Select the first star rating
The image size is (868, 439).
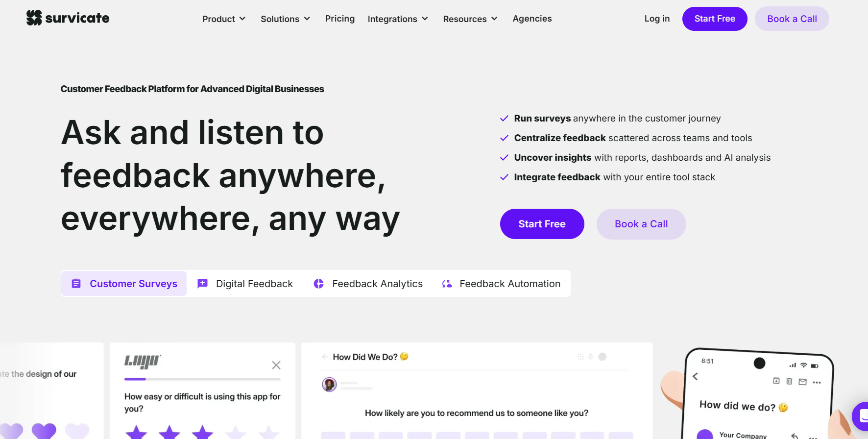click(136, 433)
